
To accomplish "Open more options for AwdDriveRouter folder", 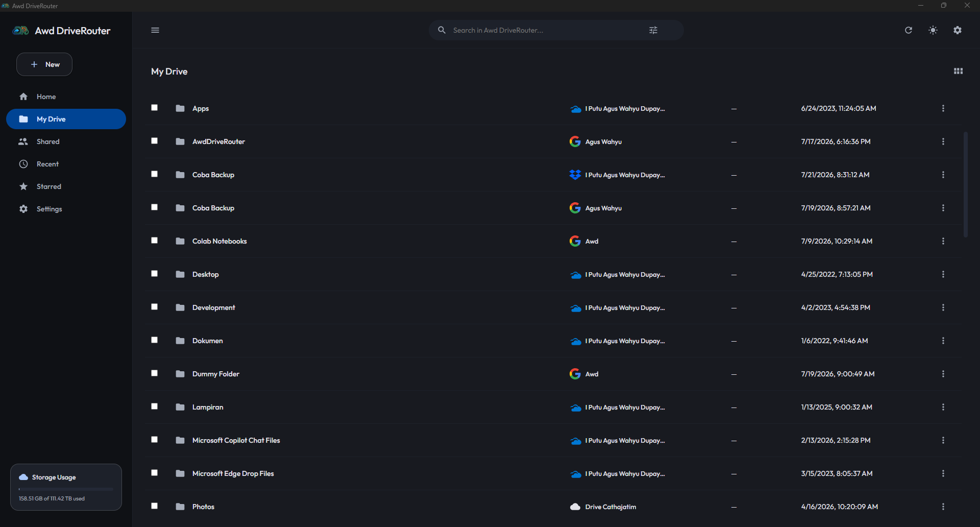I will tap(943, 141).
